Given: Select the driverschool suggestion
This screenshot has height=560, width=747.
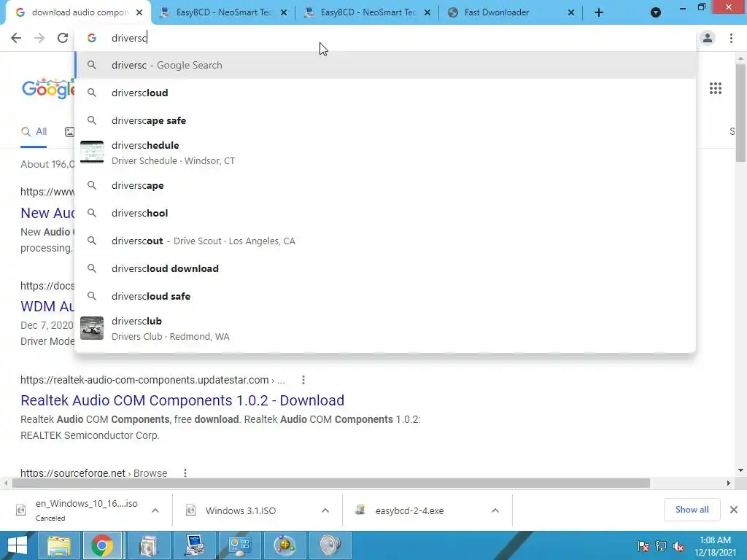Looking at the screenshot, I should pyautogui.click(x=385, y=213).
